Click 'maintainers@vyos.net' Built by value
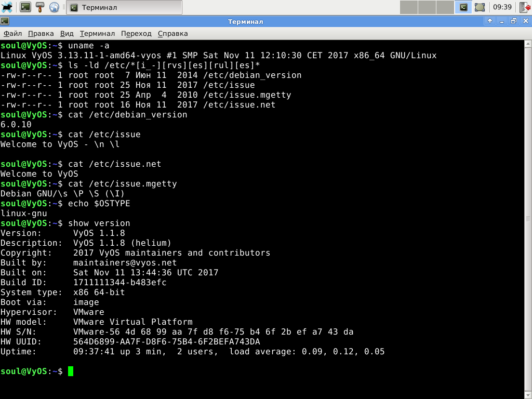The height and width of the screenshot is (399, 532). point(125,262)
